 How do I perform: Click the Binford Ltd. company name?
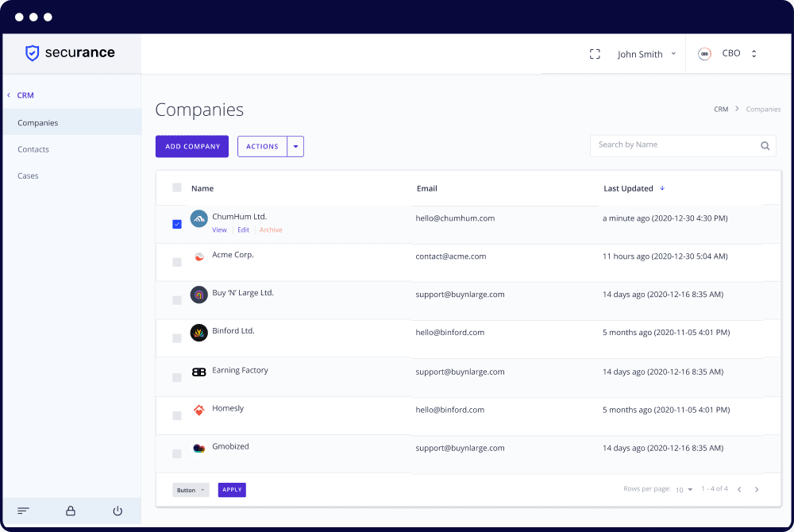(x=233, y=330)
